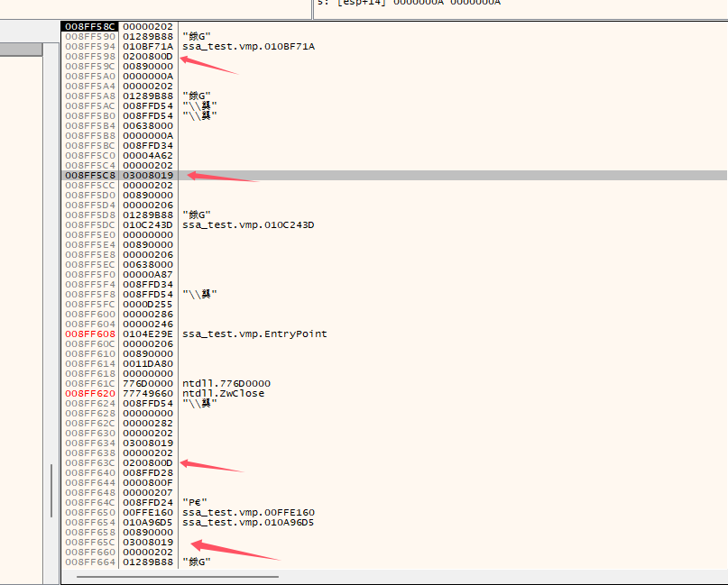Select value 0011DA80 in the stack
Image resolution: width=728 pixels, height=585 pixels.
(x=148, y=364)
